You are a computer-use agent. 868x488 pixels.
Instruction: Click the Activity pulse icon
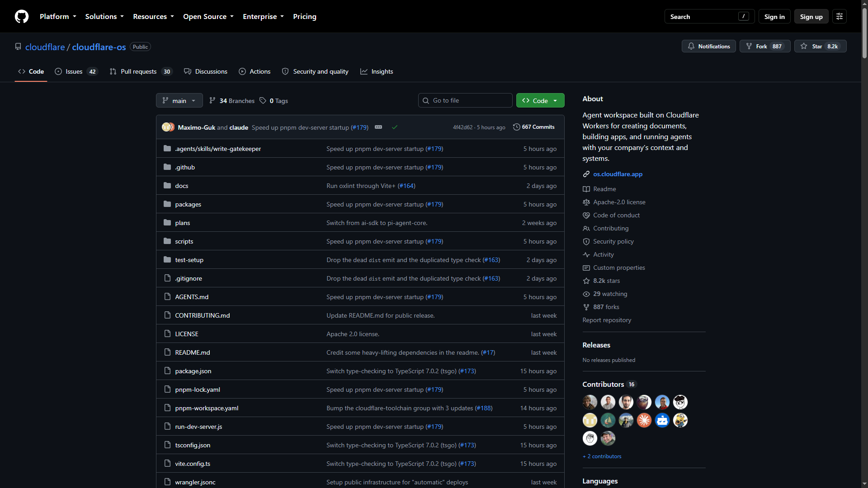coord(586,254)
